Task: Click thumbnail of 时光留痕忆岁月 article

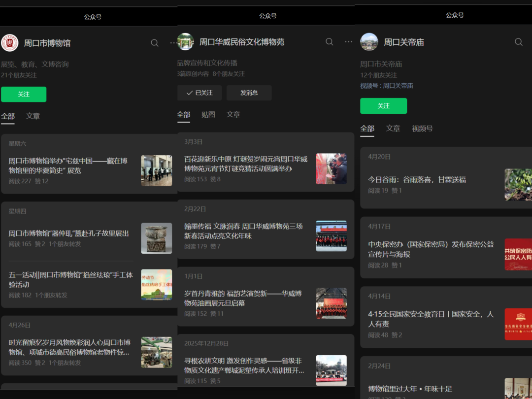Action: (157, 352)
